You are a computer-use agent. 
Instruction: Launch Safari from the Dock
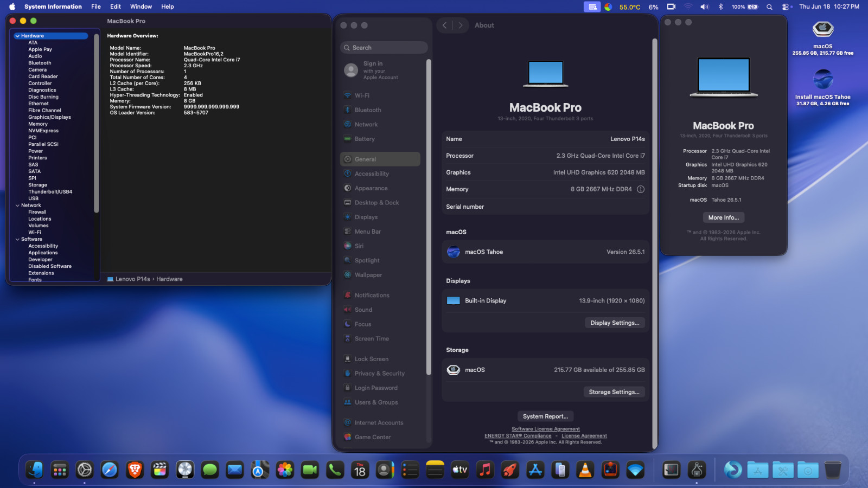(110, 470)
